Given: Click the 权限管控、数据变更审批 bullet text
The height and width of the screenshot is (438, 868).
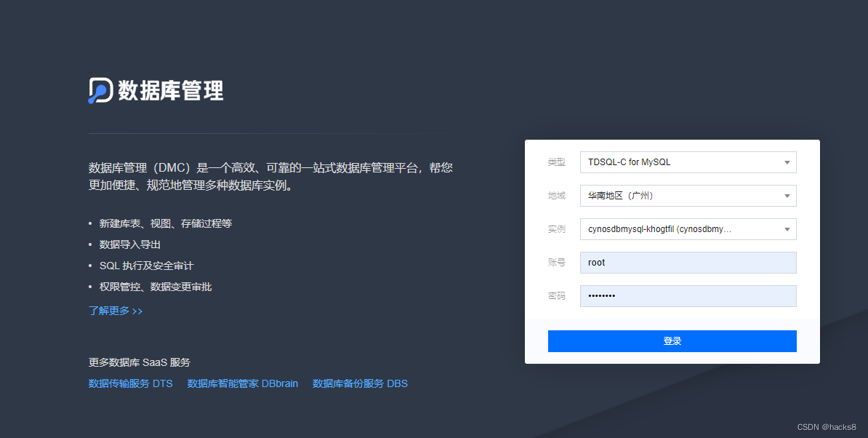Looking at the screenshot, I should 156,287.
